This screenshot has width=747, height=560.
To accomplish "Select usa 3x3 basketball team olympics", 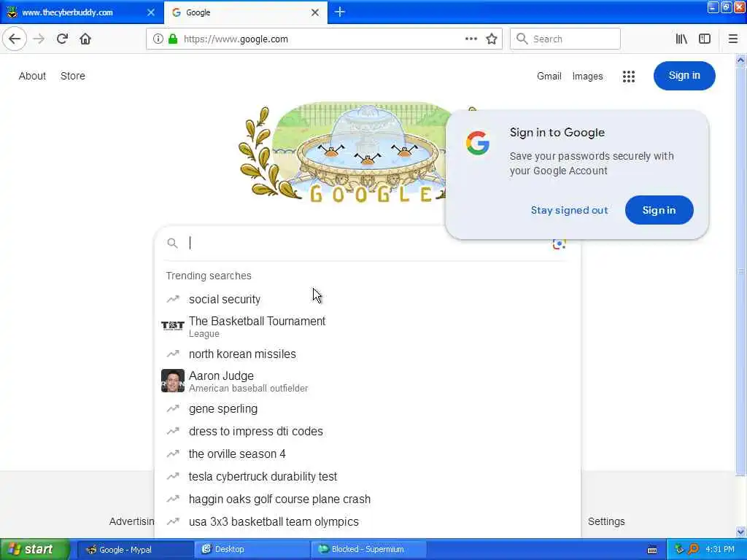I will click(x=367, y=521).
